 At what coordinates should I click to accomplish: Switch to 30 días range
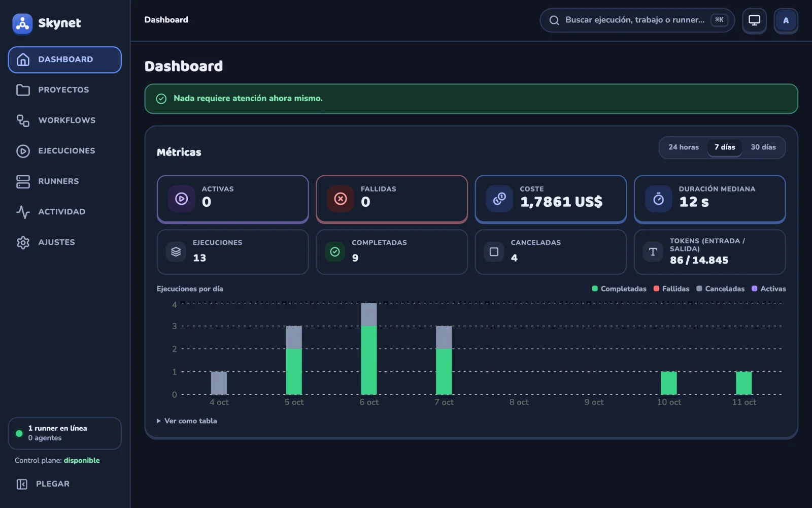pyautogui.click(x=763, y=147)
